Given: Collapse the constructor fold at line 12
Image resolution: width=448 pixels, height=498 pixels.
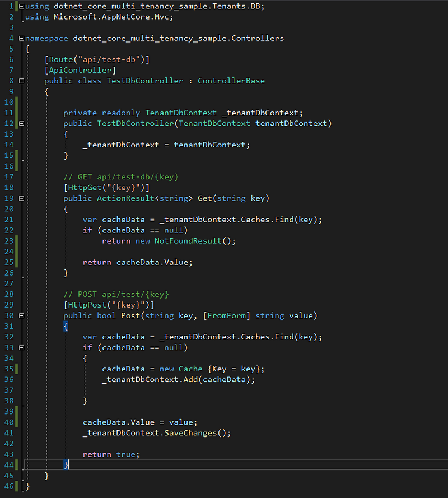Looking at the screenshot, I should pyautogui.click(x=22, y=124).
